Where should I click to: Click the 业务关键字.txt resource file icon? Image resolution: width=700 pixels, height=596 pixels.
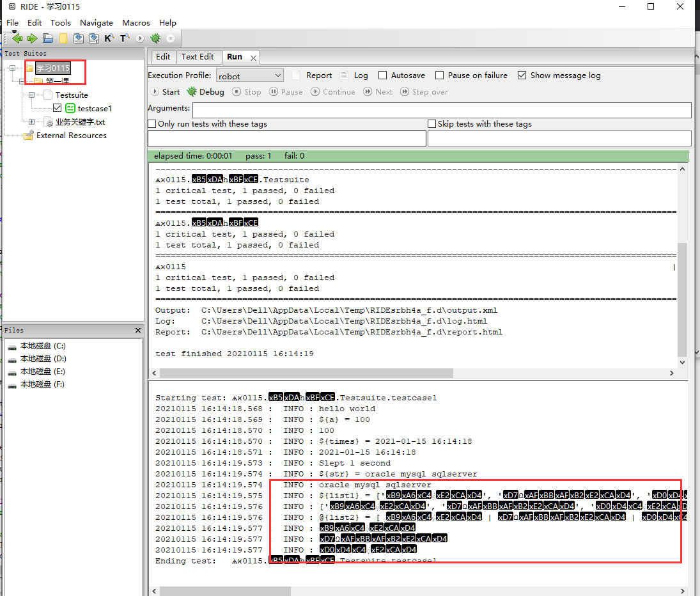(x=49, y=122)
